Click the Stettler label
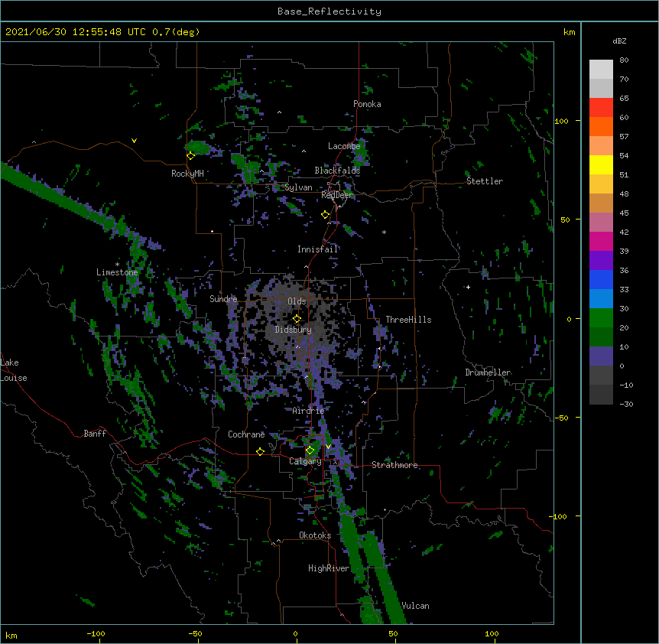 point(485,181)
